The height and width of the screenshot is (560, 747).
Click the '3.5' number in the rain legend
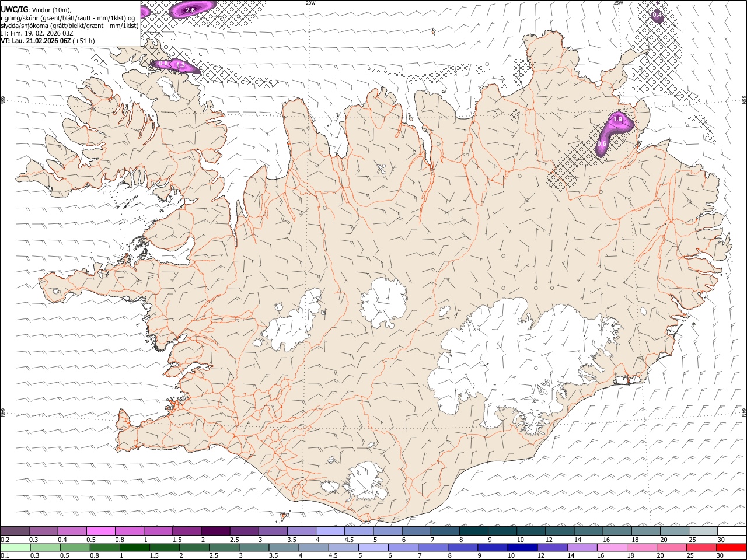pyautogui.click(x=273, y=556)
